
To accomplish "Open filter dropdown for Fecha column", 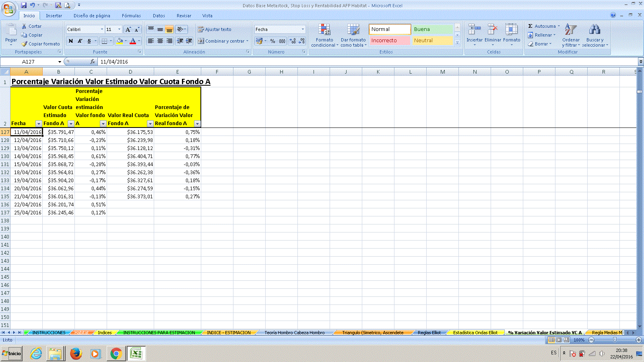I will (x=39, y=123).
